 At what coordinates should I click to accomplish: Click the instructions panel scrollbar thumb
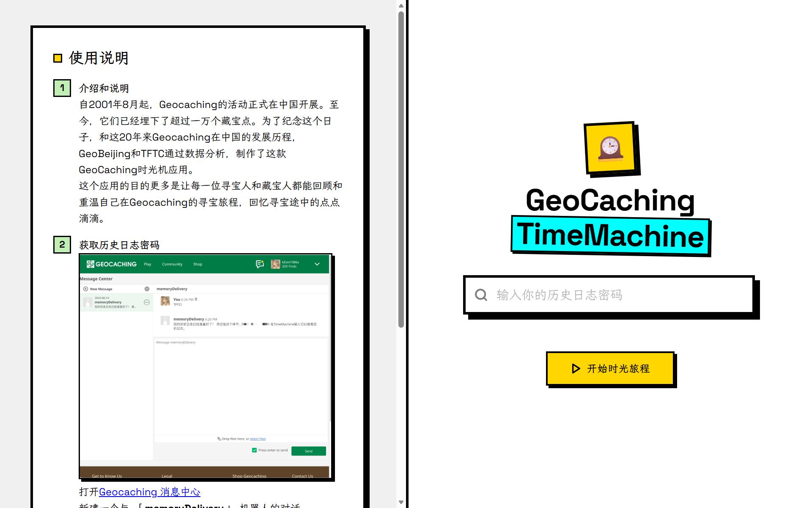(401, 169)
